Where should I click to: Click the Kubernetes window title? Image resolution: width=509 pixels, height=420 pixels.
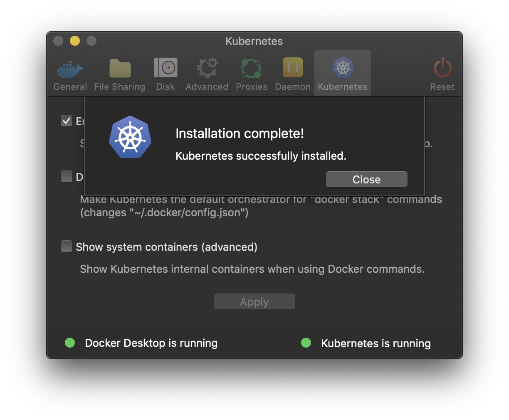click(254, 41)
